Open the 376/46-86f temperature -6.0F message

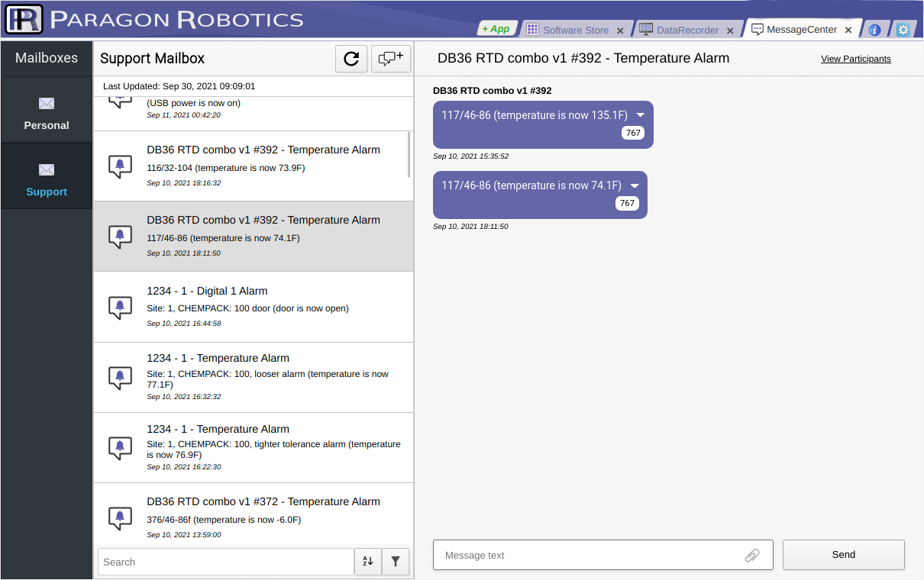[x=254, y=515]
